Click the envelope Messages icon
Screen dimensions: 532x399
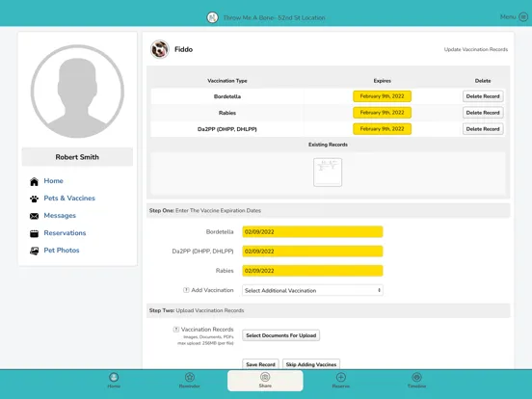point(35,216)
